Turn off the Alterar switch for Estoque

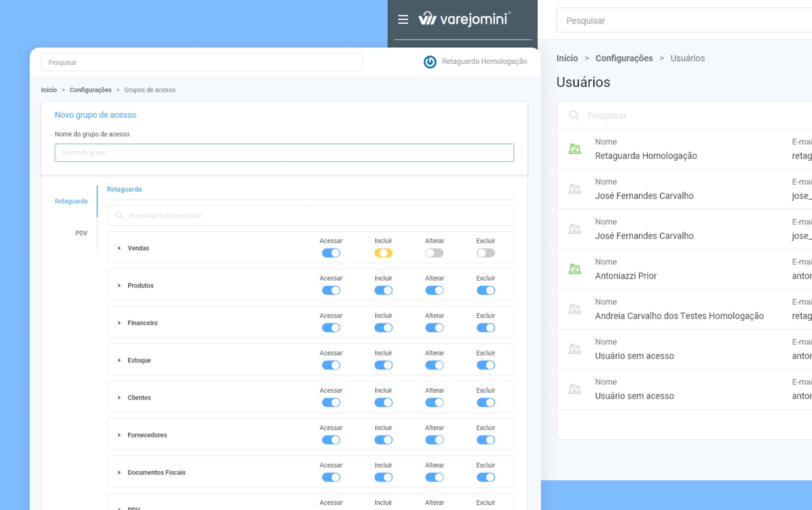(434, 365)
